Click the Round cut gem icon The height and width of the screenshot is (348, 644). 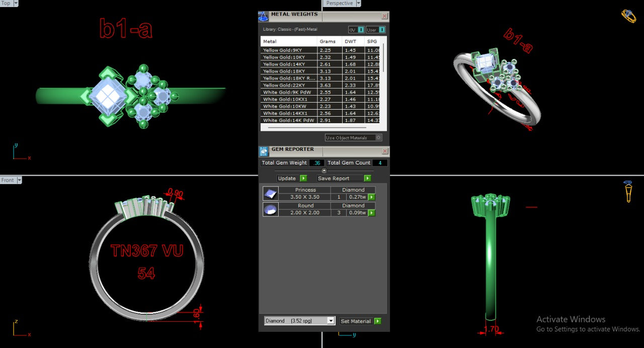coord(270,210)
